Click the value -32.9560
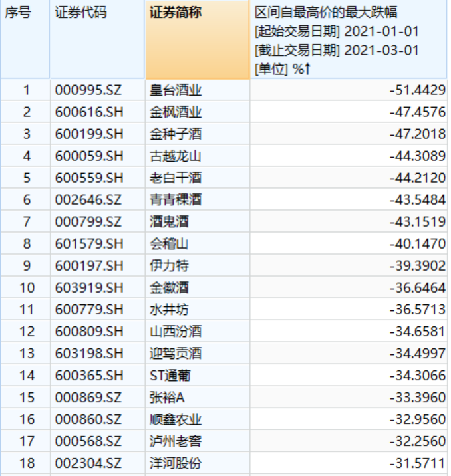 tap(418, 419)
